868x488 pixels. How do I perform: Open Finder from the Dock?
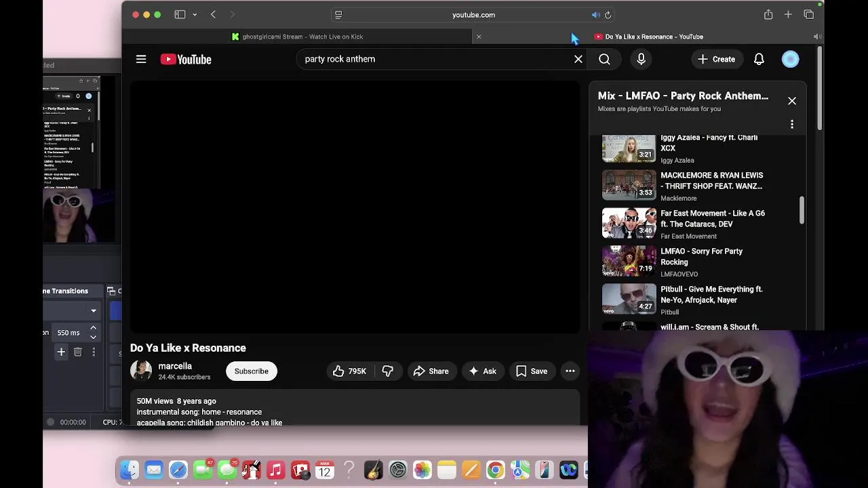129,470
